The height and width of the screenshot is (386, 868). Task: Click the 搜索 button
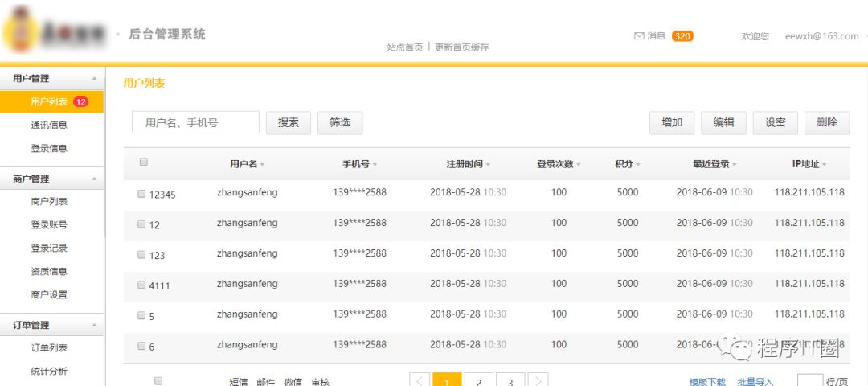tap(289, 123)
